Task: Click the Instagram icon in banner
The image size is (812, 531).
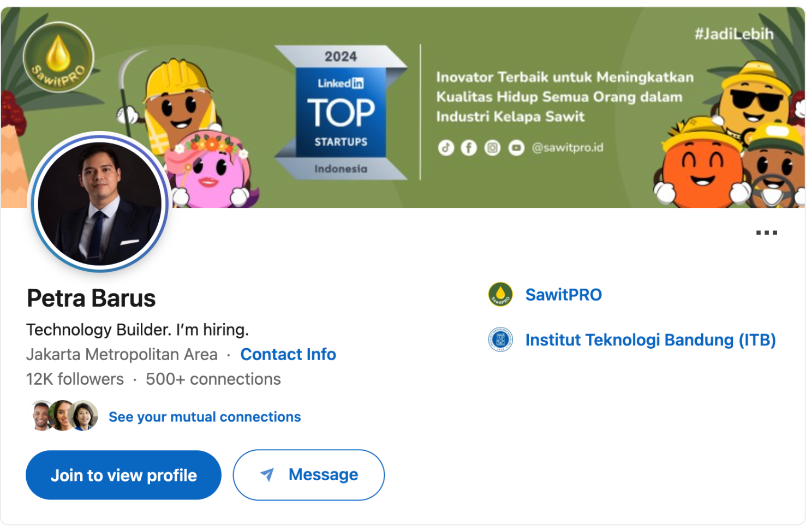Action: 492,148
